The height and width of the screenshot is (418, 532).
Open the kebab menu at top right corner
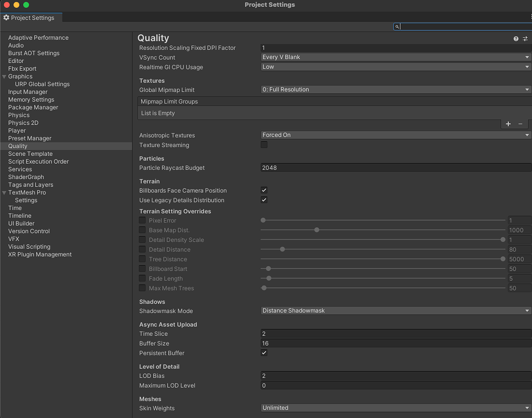(x=530, y=17)
